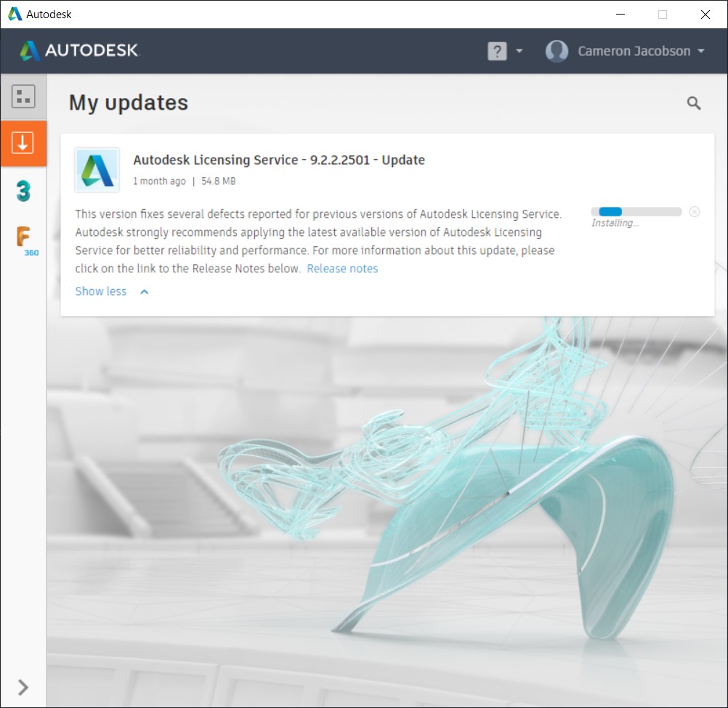Image resolution: width=728 pixels, height=708 pixels.
Task: Open the Release notes link
Action: 342,269
